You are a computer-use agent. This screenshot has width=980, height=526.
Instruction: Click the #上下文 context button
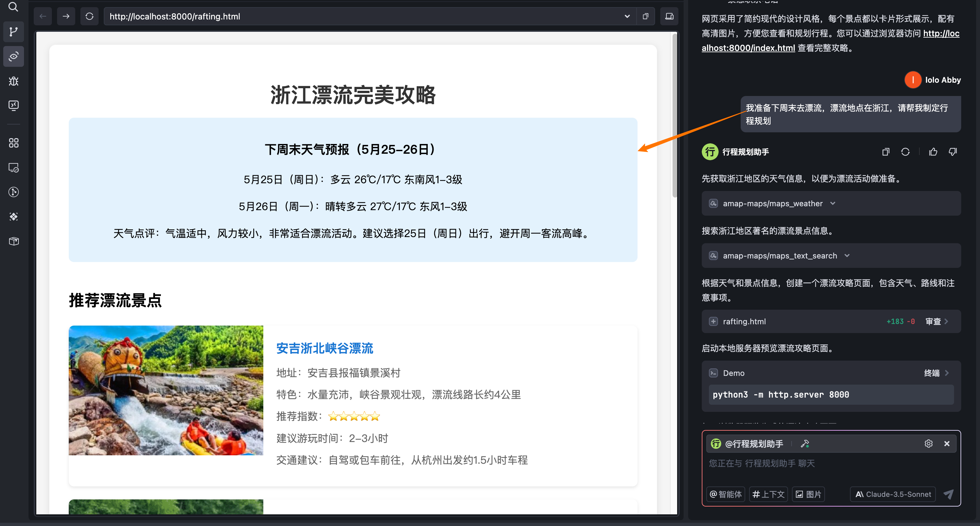coord(768,494)
